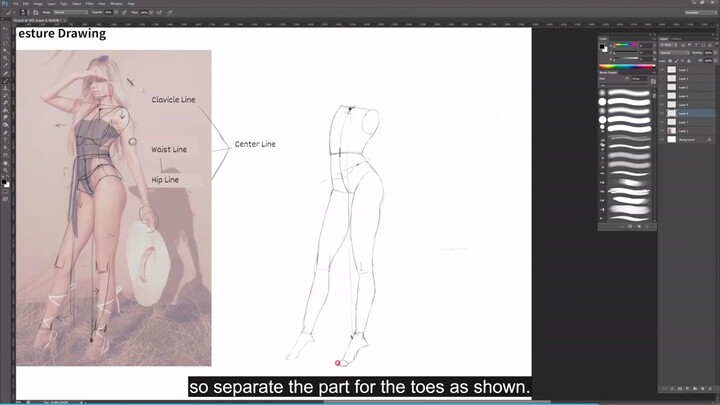Screen dimensions: 720x405
Task: Select the Zoom tool
Action: pyautogui.click(x=6, y=171)
